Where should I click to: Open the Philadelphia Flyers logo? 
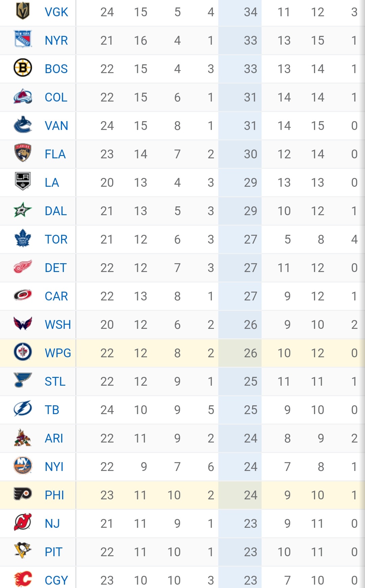(x=23, y=494)
